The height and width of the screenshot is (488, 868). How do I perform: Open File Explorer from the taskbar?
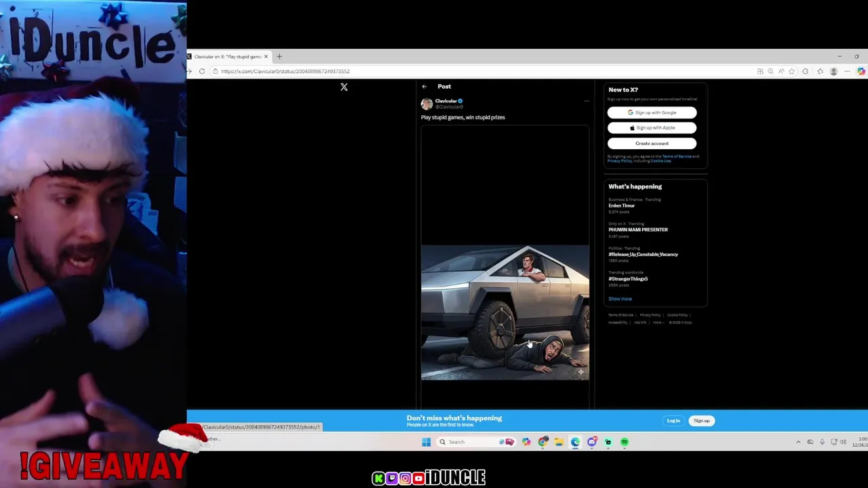[x=559, y=442]
